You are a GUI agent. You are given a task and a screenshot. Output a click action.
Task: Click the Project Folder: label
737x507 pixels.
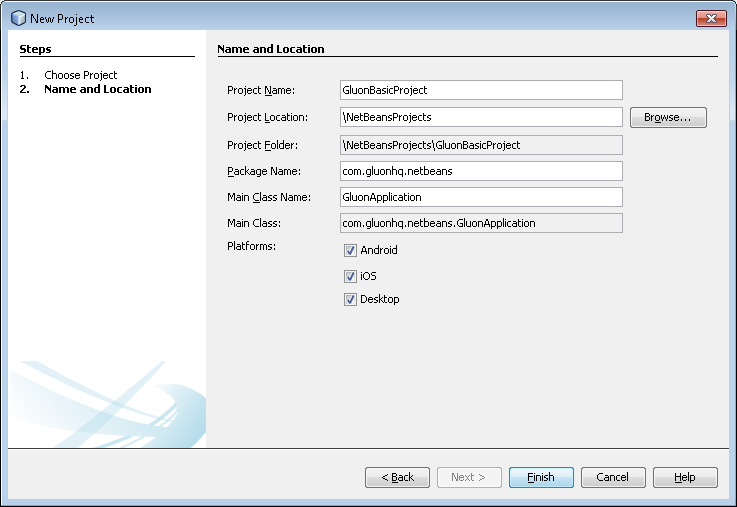(x=262, y=145)
